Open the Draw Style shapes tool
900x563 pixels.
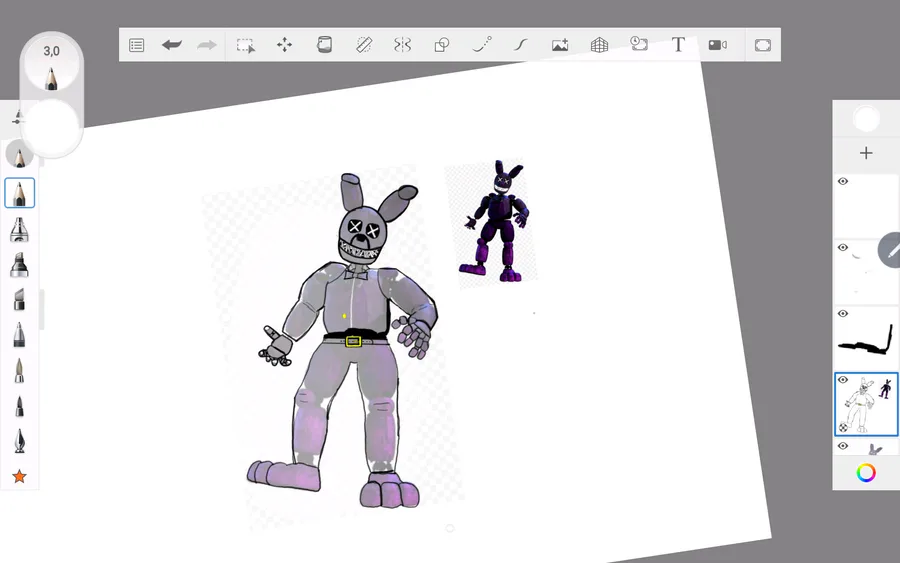tap(442, 45)
